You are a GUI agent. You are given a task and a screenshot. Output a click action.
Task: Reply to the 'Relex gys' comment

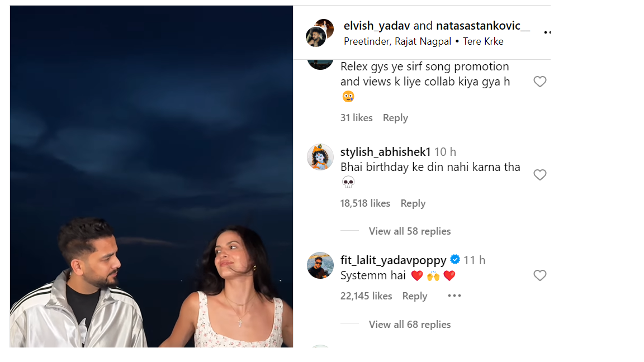[x=395, y=118]
